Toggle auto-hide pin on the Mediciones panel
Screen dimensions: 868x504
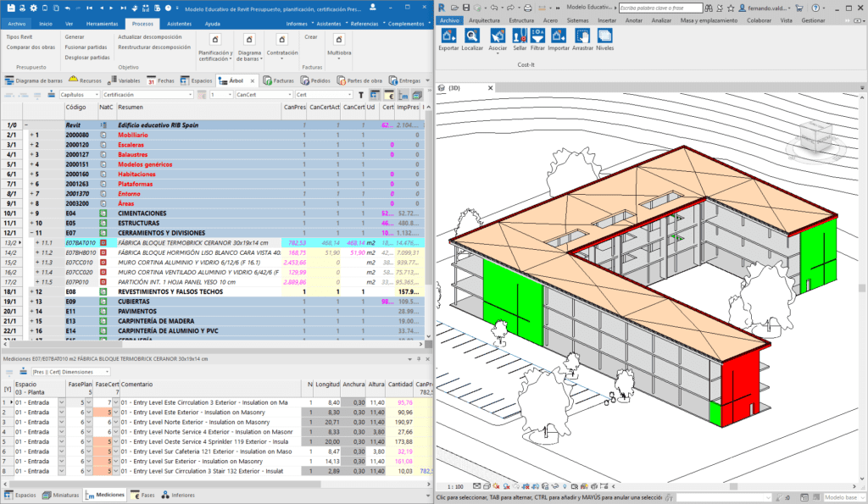(x=420, y=359)
